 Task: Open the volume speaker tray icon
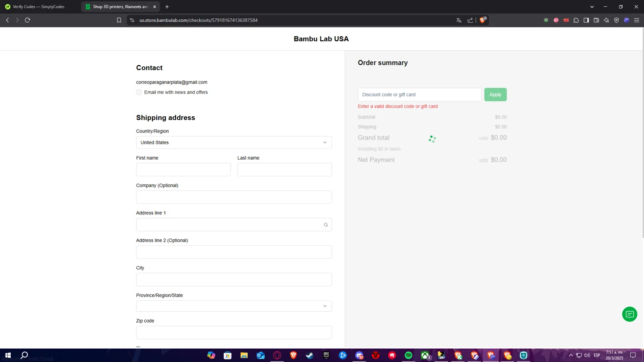(587, 355)
